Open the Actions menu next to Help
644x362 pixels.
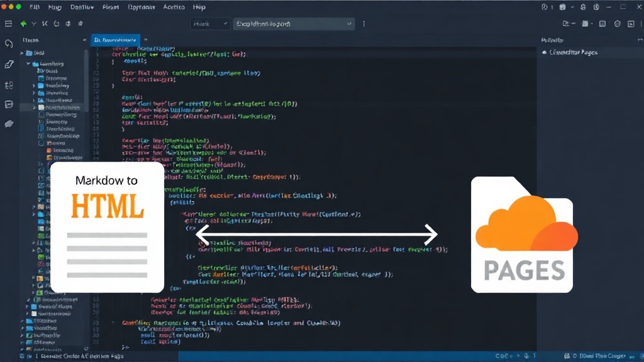coord(174,7)
